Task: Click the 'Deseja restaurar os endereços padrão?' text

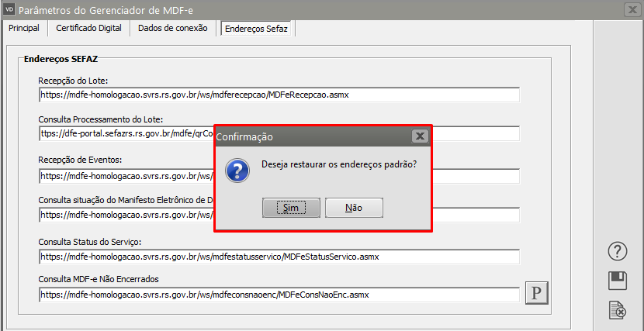Action: (x=339, y=164)
